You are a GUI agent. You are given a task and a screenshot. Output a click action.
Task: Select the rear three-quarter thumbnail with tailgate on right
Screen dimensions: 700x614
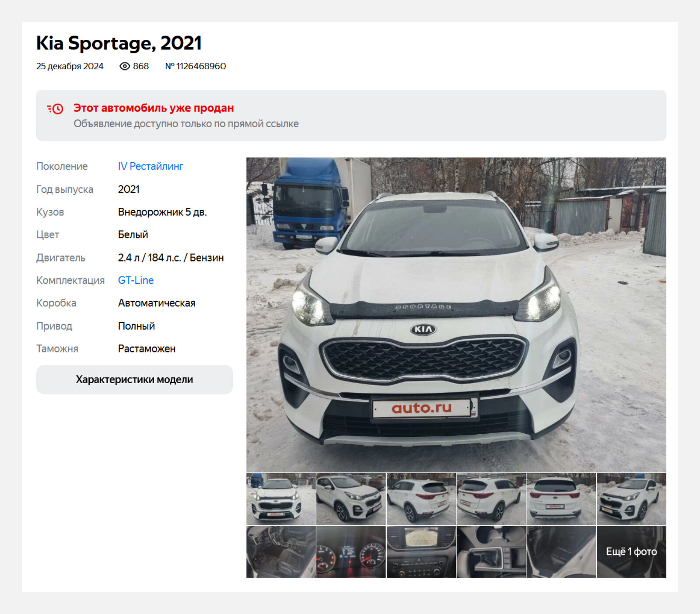[421, 499]
